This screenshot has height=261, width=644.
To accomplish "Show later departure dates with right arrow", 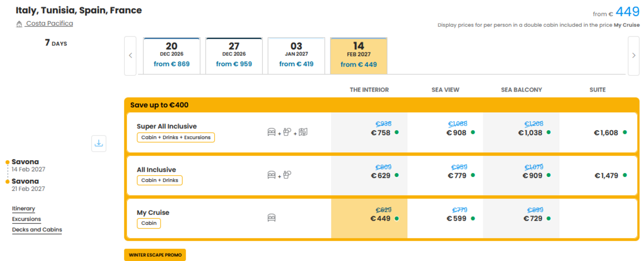I will click(634, 56).
